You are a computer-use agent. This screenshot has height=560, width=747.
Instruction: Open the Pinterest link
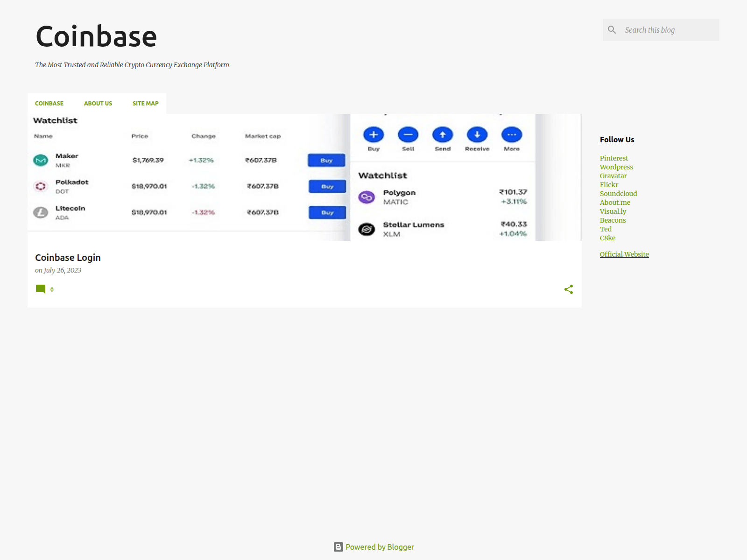pos(614,158)
